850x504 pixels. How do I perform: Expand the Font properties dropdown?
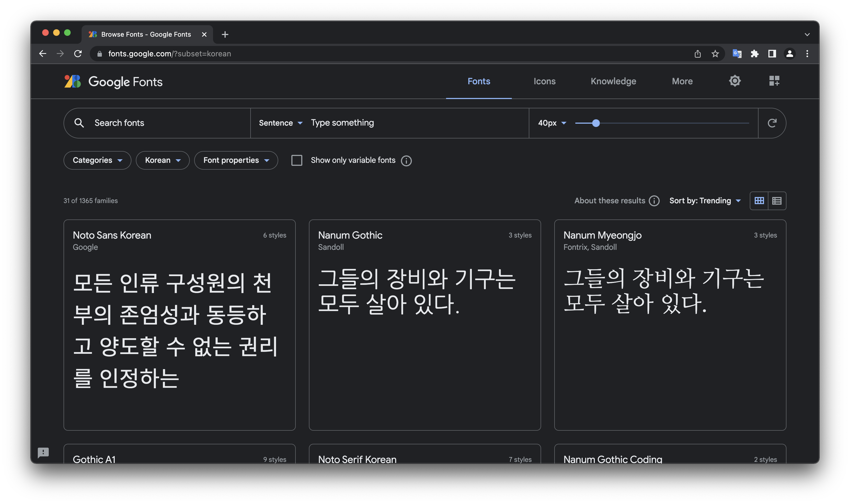(x=236, y=160)
